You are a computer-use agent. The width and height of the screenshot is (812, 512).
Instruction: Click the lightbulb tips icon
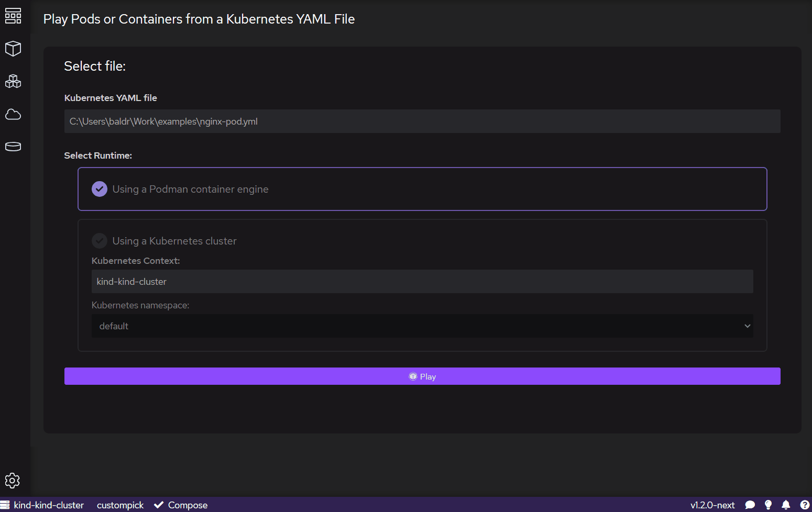point(768,505)
